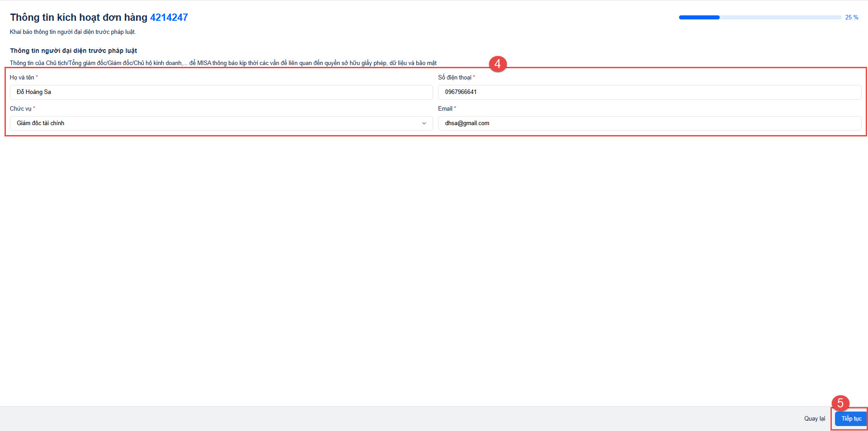
Task: Click order number 4214247 link
Action: [x=169, y=17]
